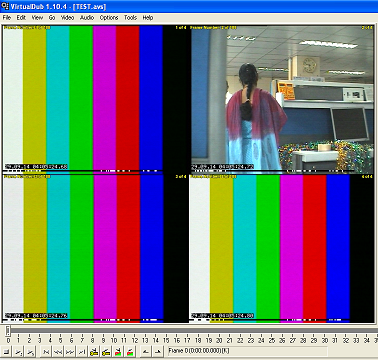Set the selection start mark-in
This screenshot has width=378, height=360.
(x=145, y=351)
